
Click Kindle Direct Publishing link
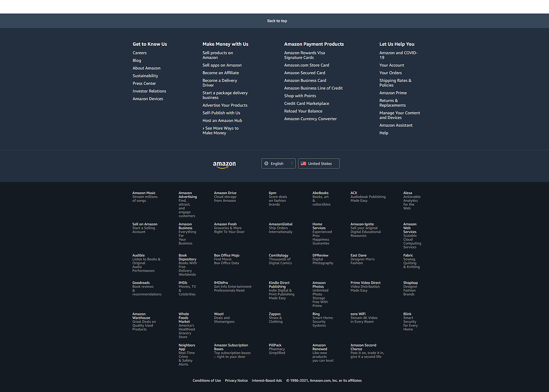click(282, 291)
